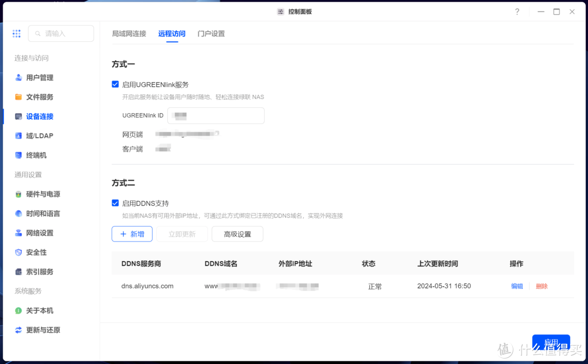588x364 pixels.
Task: Click 新增 to add a DDNS entry
Action: (132, 234)
